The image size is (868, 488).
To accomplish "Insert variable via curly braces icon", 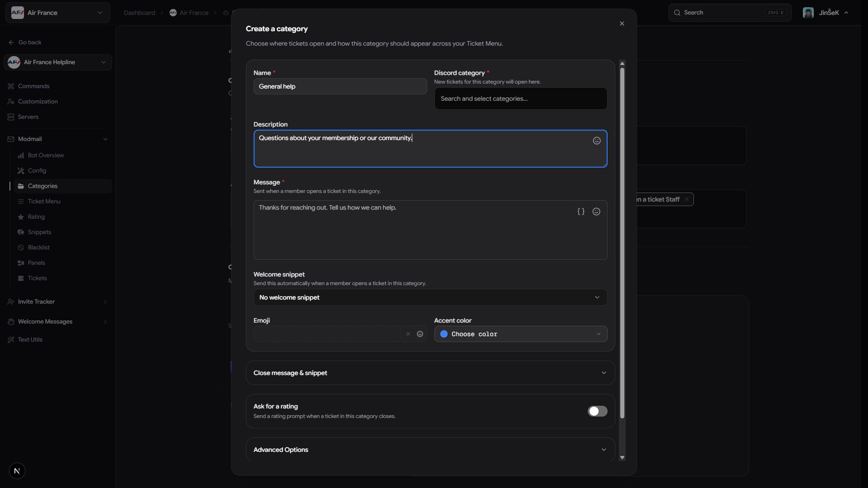I will [581, 211].
